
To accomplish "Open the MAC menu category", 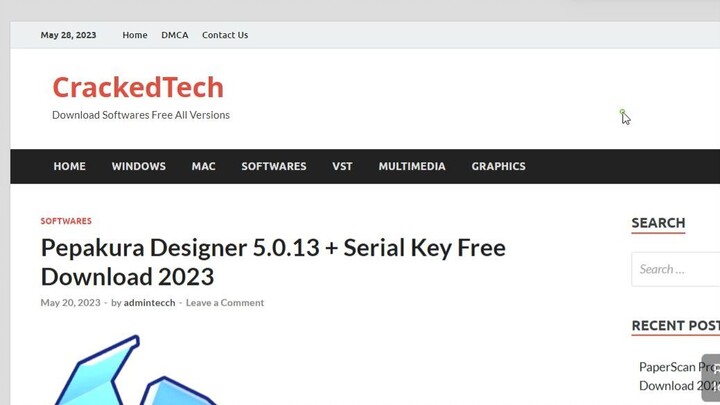I will pyautogui.click(x=203, y=166).
